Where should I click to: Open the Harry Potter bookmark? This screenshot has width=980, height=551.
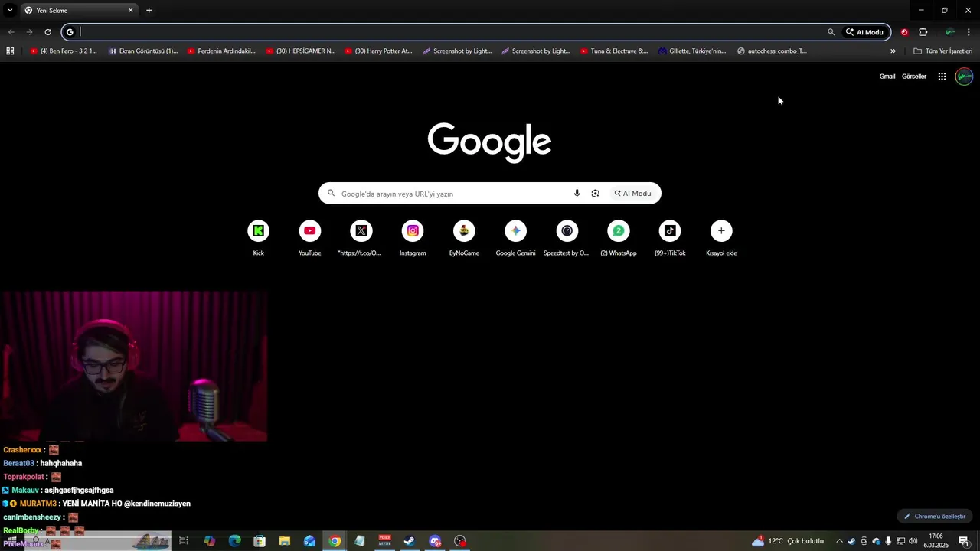378,51
